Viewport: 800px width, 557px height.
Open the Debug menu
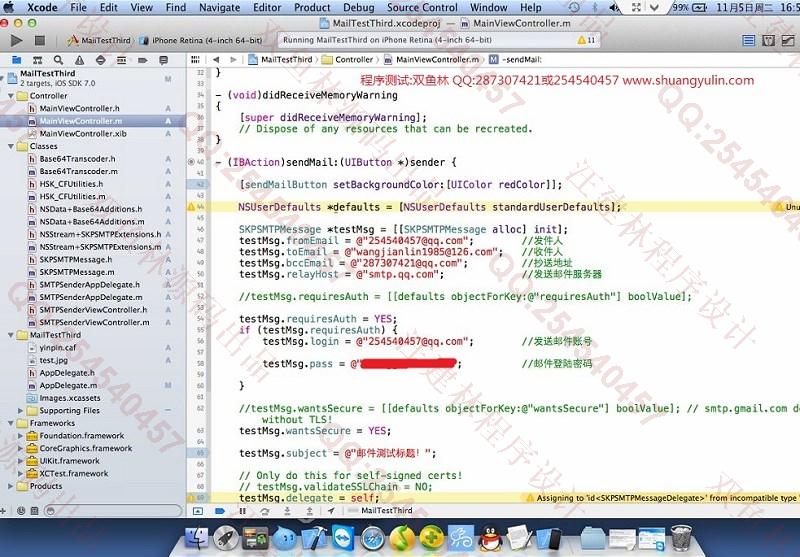tap(358, 8)
